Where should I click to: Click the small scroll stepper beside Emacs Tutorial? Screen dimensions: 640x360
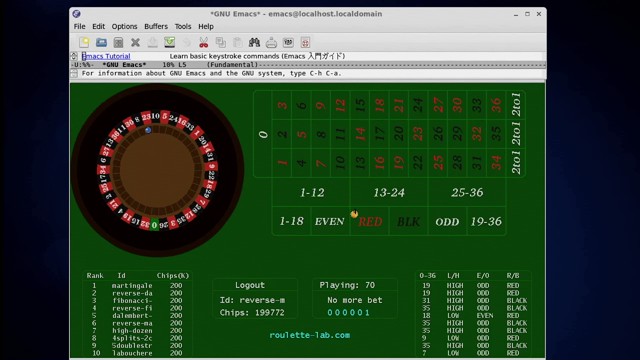tap(74, 56)
